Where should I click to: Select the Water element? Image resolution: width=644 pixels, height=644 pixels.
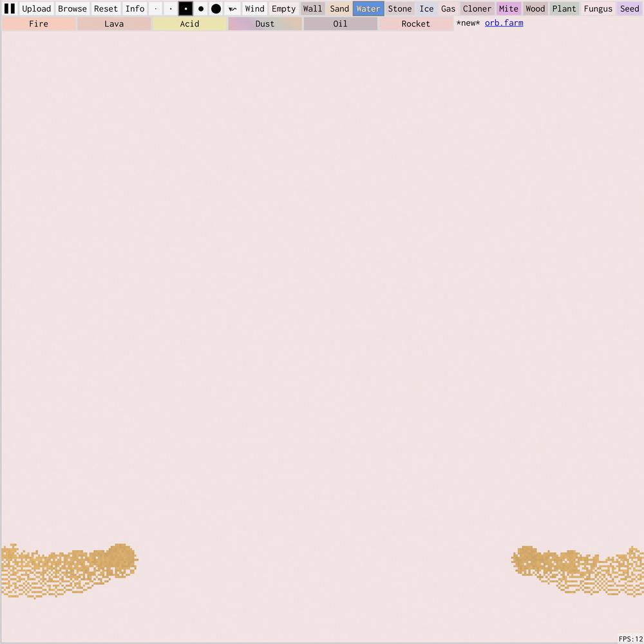pos(368,8)
